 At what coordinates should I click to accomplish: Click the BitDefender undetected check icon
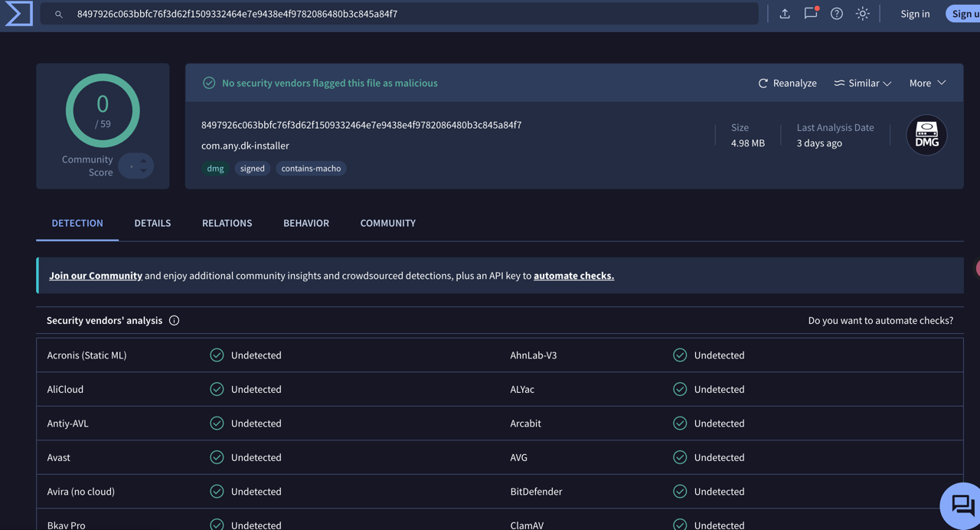click(680, 492)
